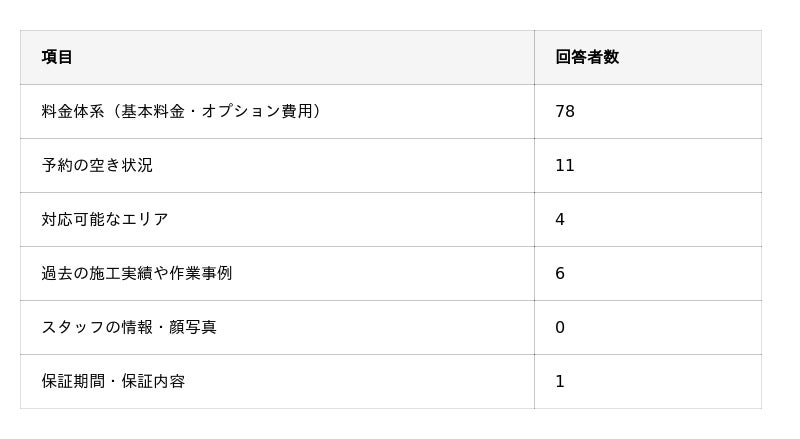Click the value 6 cell
Screen dimensions: 800x439
click(x=560, y=273)
